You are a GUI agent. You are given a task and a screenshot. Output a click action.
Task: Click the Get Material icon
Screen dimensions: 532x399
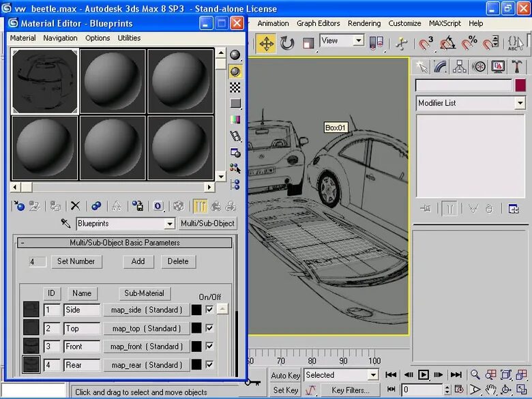coord(18,206)
